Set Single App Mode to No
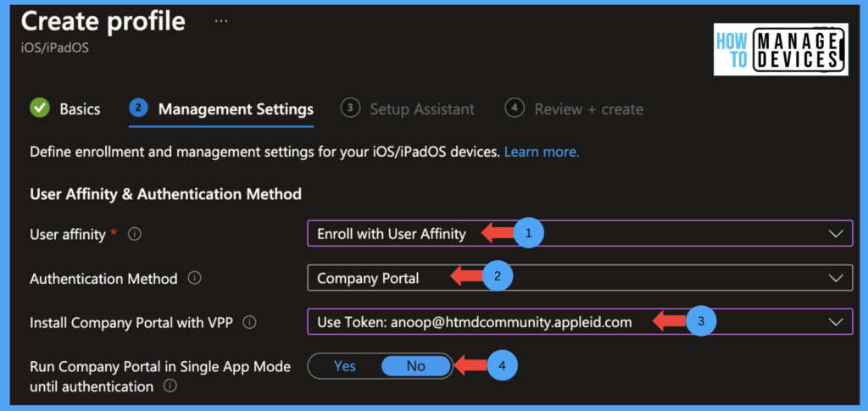 click(415, 366)
